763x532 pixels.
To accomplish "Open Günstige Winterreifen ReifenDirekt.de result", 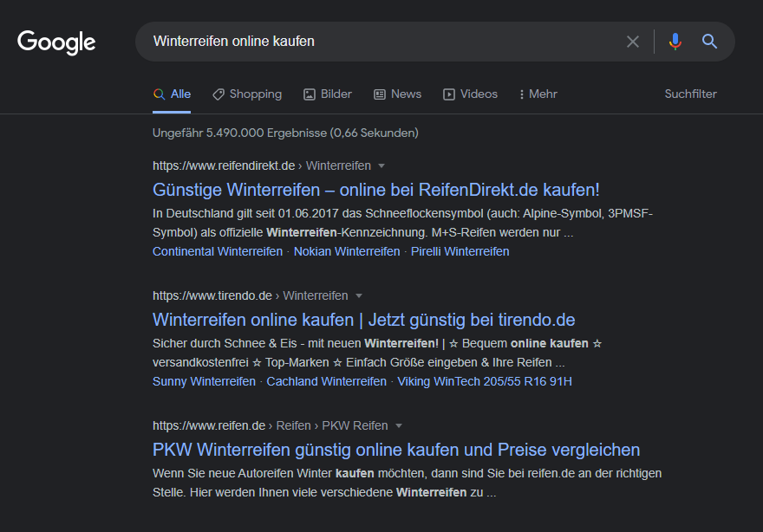I will click(376, 190).
